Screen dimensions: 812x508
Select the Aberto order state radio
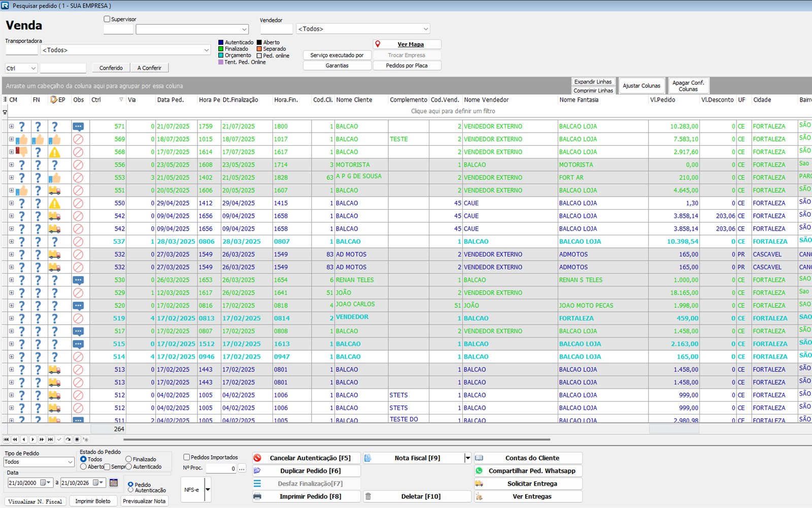tap(83, 466)
